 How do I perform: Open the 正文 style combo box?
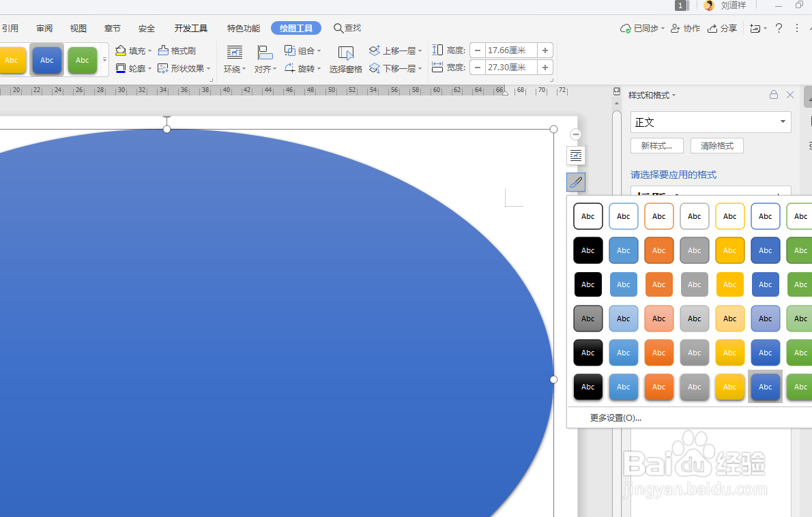[x=710, y=122]
